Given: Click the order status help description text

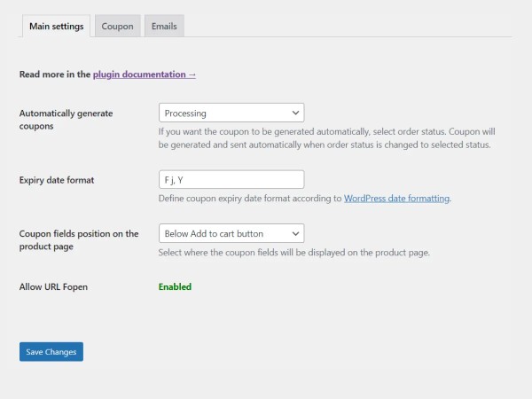Looking at the screenshot, I should point(326,138).
